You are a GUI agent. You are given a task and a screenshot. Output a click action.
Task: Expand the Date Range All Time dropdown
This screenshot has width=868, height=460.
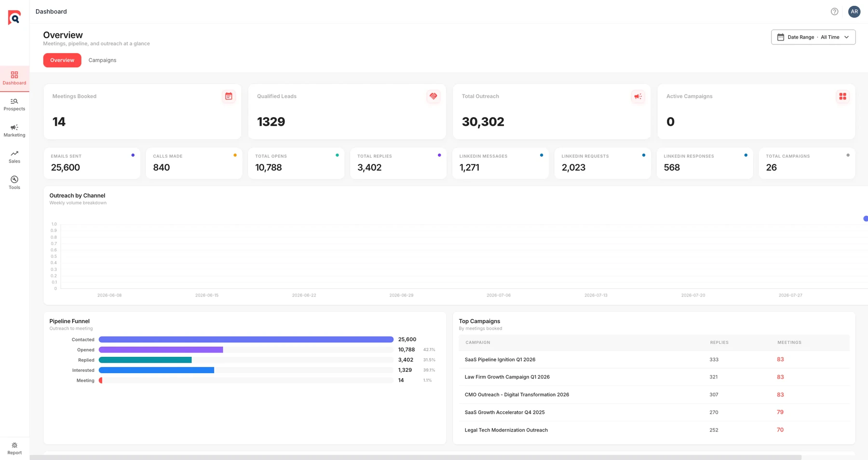point(813,37)
